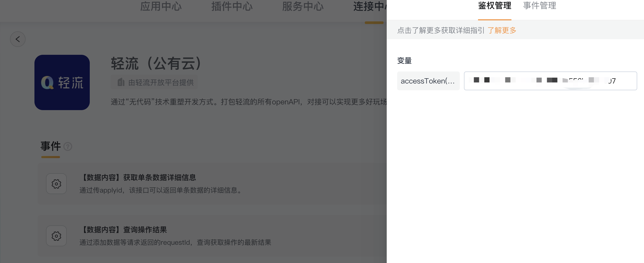644x263 pixels.
Task: Click the help icon beside 事件
Action: [68, 147]
